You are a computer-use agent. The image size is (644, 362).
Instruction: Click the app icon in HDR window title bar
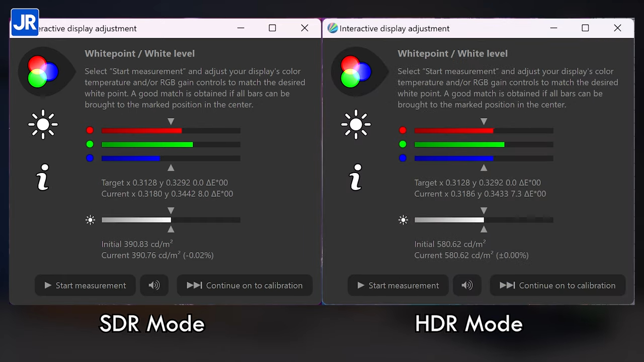tap(333, 28)
